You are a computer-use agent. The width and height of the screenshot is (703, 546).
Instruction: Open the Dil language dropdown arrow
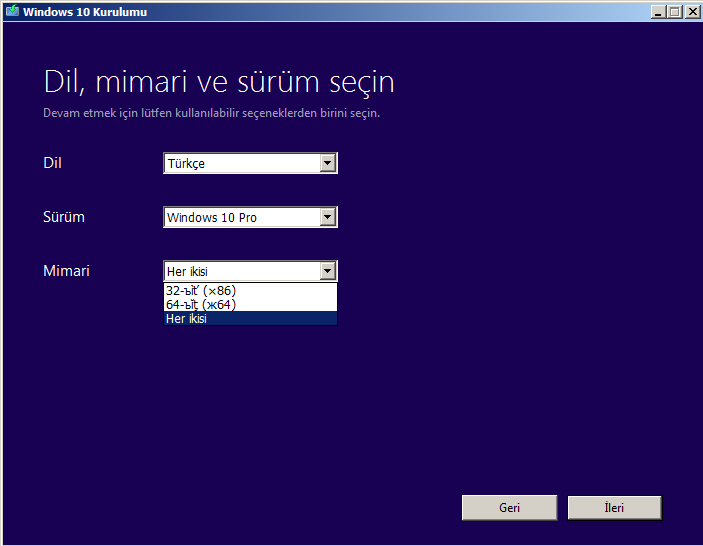(x=328, y=163)
